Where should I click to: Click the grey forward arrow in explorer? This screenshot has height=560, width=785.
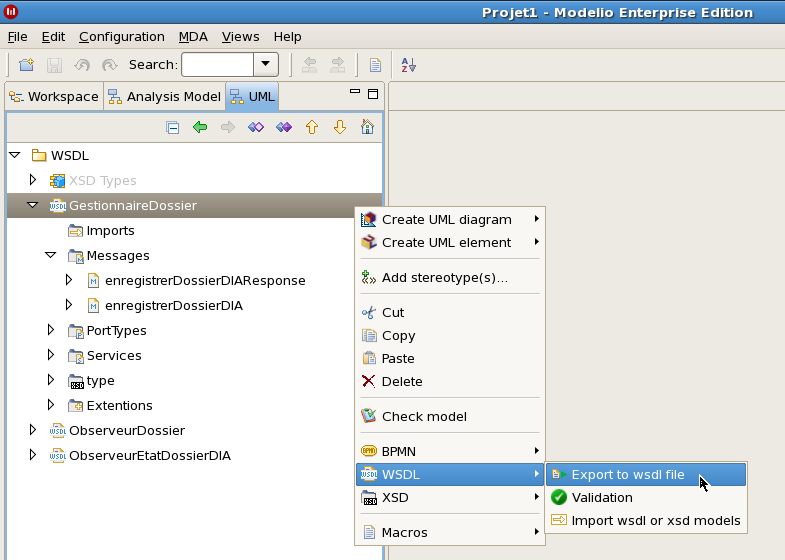click(228, 127)
